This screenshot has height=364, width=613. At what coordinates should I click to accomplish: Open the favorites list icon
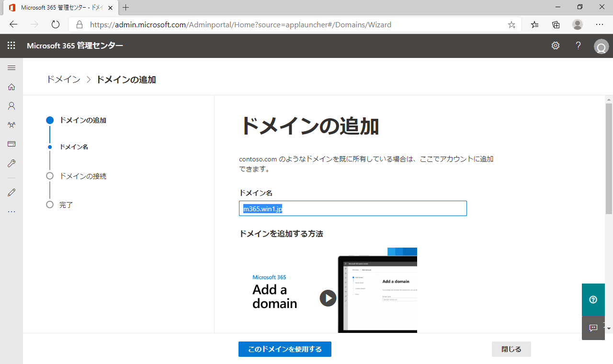coord(535,24)
